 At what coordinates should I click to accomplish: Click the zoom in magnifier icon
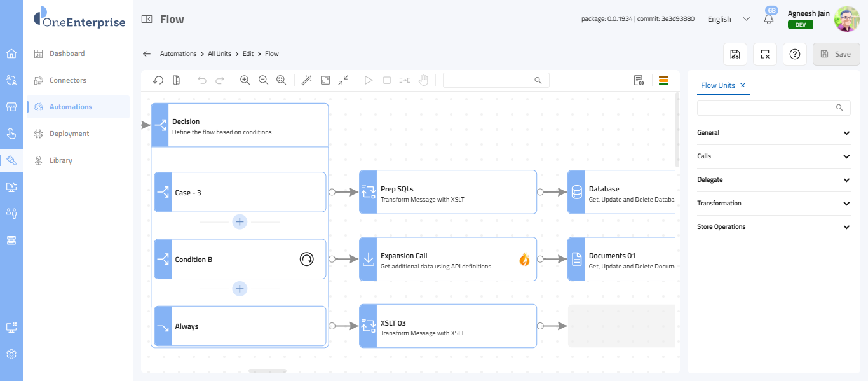(x=245, y=80)
